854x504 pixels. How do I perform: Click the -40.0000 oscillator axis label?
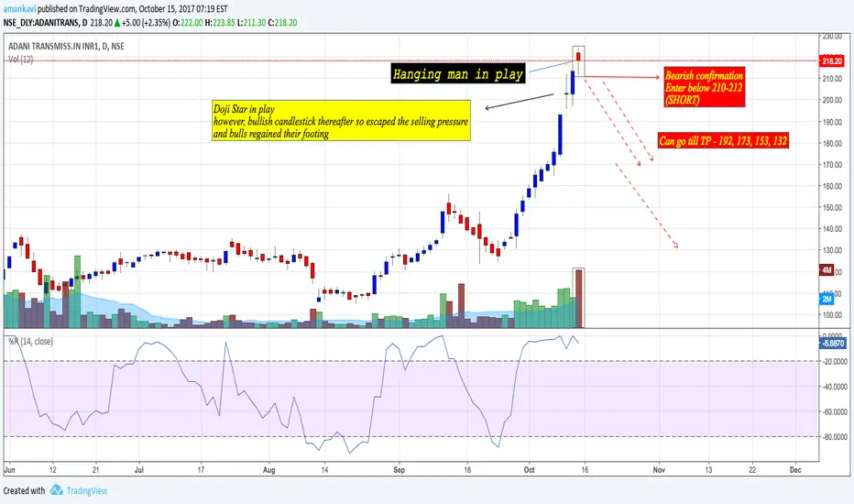tap(835, 387)
